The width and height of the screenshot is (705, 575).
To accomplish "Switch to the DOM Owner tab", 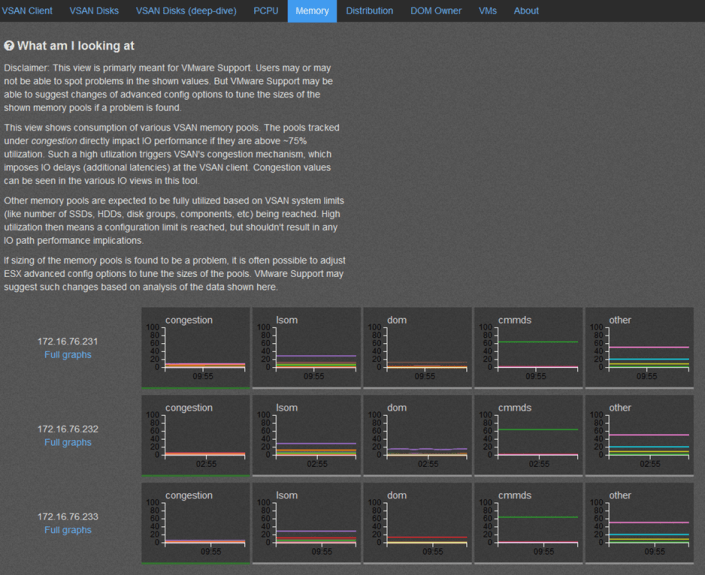I will coord(436,11).
